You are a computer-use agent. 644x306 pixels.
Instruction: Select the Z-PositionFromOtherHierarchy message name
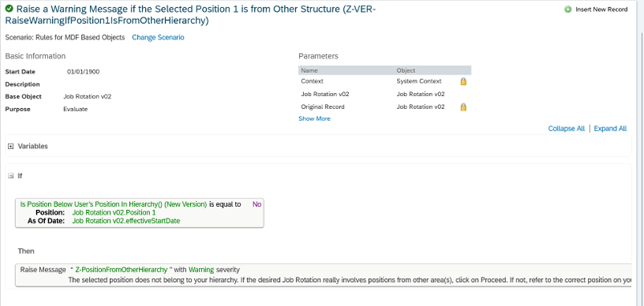[121, 269]
